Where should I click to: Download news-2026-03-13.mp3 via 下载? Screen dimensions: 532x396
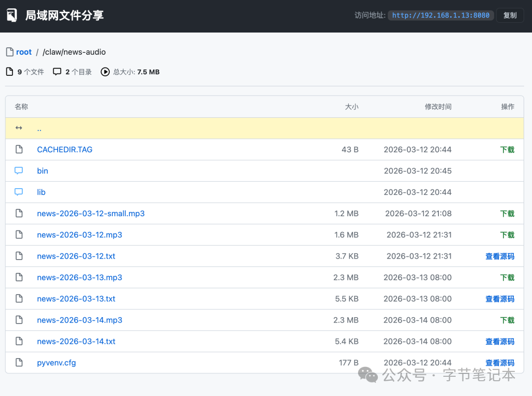pos(507,278)
